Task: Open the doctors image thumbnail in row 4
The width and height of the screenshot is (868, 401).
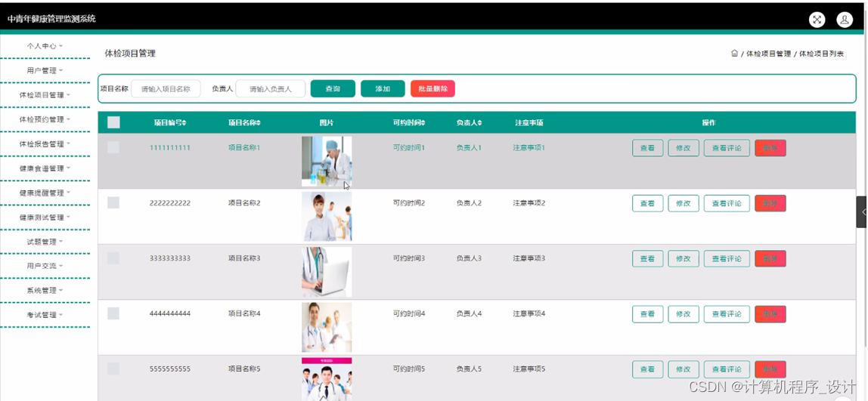Action: [327, 327]
